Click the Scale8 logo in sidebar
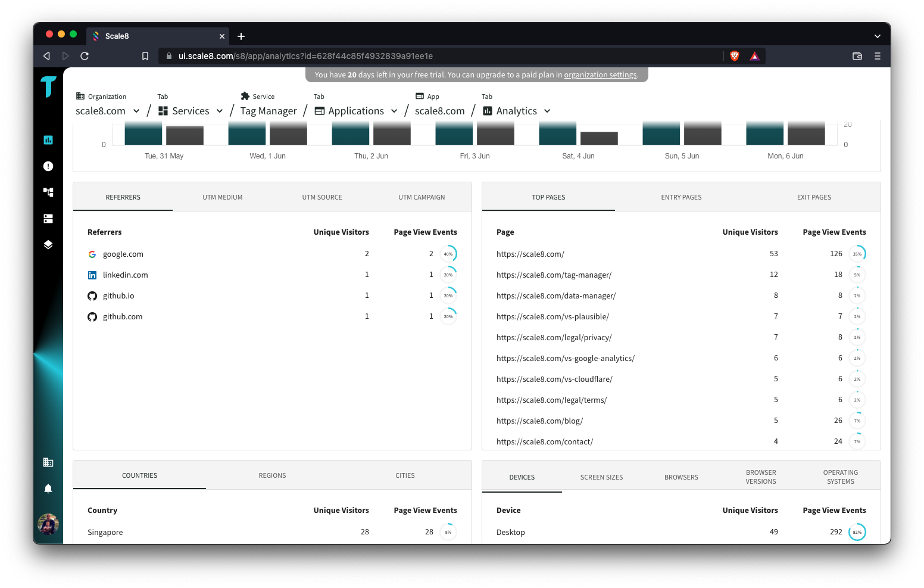This screenshot has height=588, width=924. point(48,87)
